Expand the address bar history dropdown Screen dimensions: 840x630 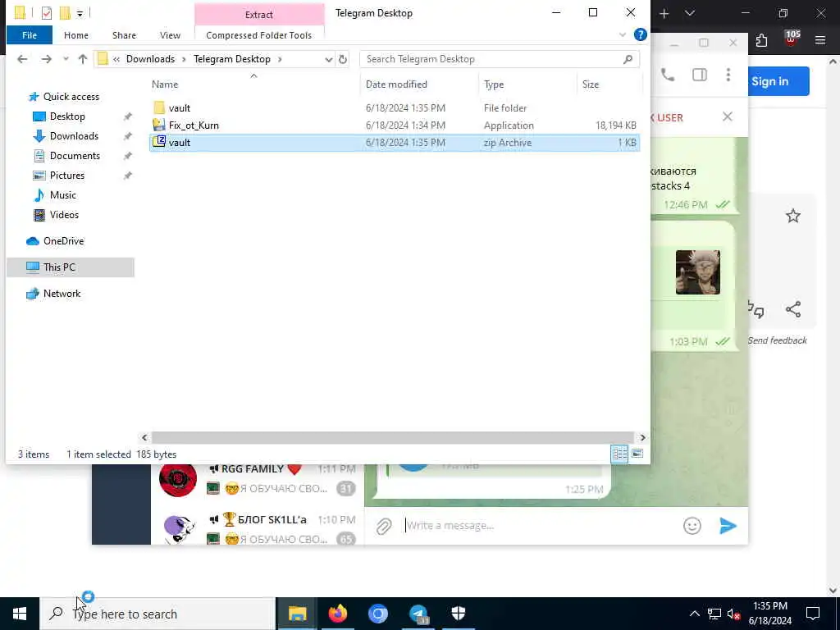tap(328, 59)
